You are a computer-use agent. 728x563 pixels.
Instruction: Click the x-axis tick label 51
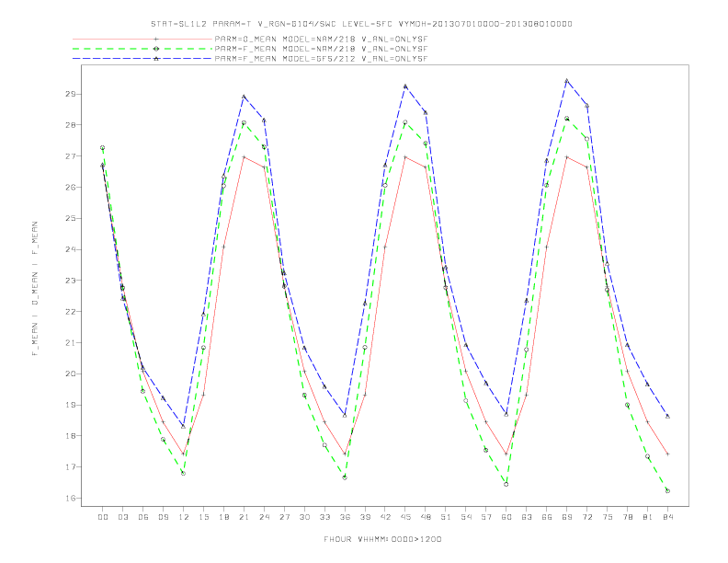point(446,517)
